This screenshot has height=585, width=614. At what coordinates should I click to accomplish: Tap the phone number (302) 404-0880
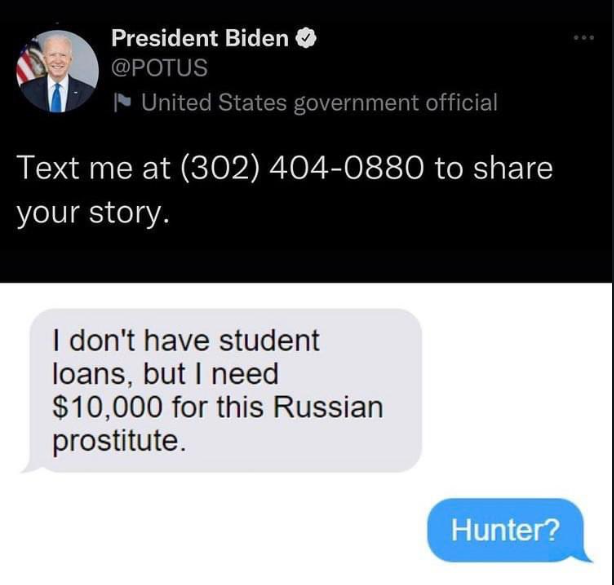(x=302, y=168)
